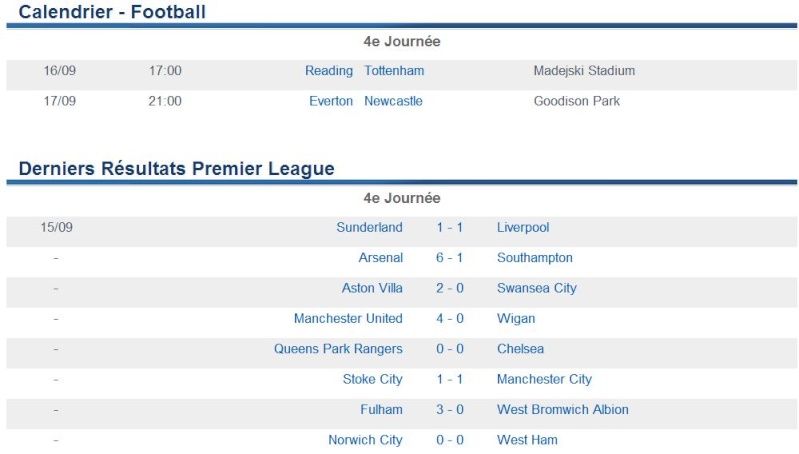Viewport: 799px width, 454px height.
Task: Open the Aston Villa team link
Action: tap(372, 288)
